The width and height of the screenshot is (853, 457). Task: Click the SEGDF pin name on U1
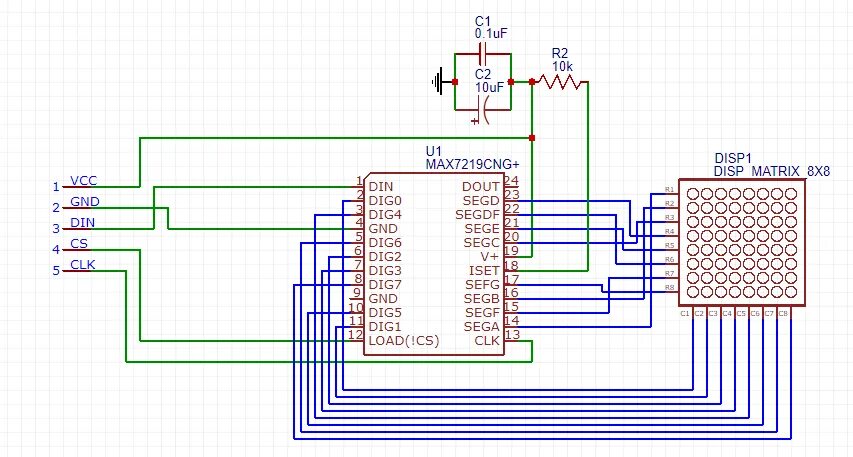pos(477,214)
